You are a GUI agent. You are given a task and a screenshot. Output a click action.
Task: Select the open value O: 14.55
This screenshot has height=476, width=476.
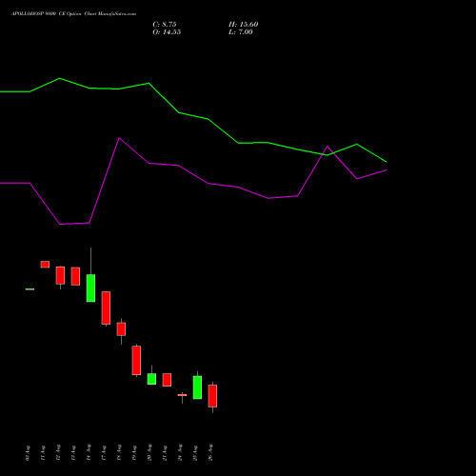coord(167,32)
